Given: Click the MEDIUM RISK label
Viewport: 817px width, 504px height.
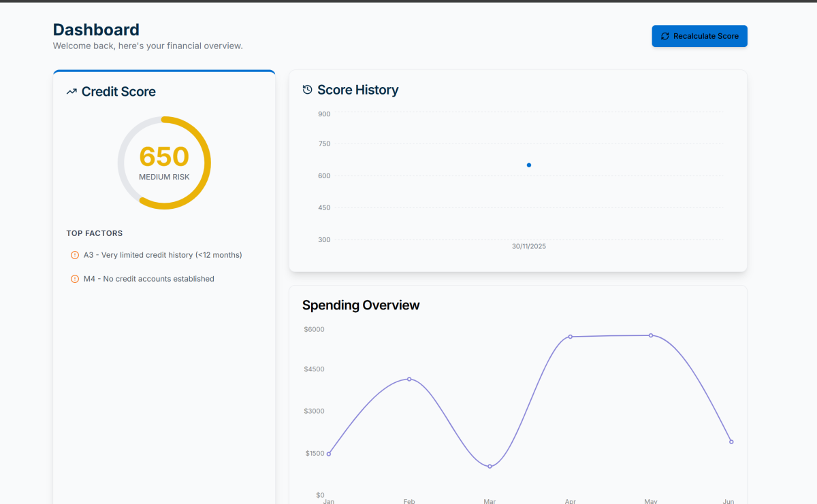Looking at the screenshot, I should click(x=164, y=177).
